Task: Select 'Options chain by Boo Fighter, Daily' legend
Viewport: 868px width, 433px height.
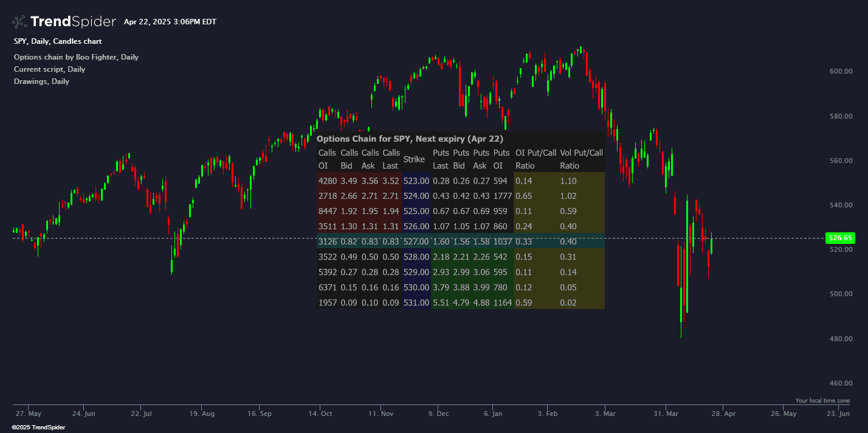Action: [x=76, y=57]
